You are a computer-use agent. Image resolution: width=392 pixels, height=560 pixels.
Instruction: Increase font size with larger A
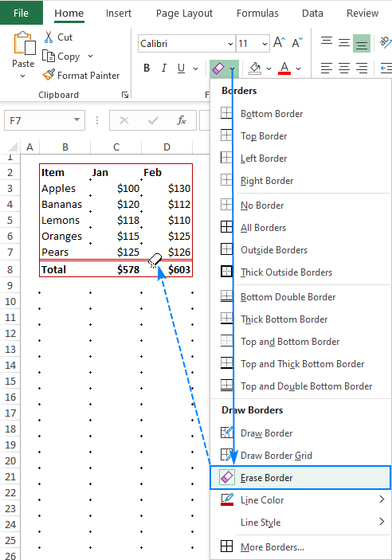pos(279,42)
